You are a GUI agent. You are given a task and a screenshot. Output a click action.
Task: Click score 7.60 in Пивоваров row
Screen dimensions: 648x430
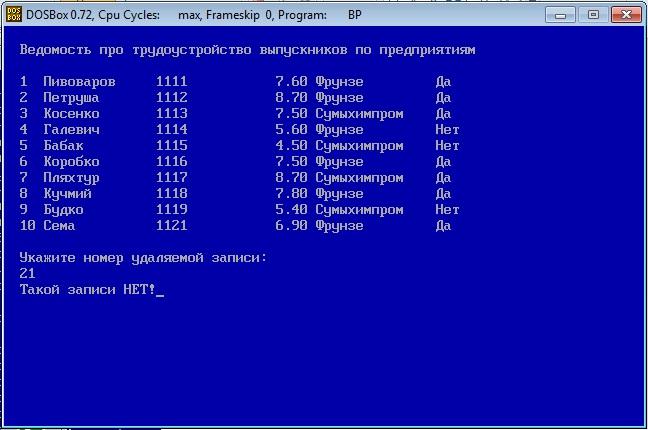[x=291, y=81]
